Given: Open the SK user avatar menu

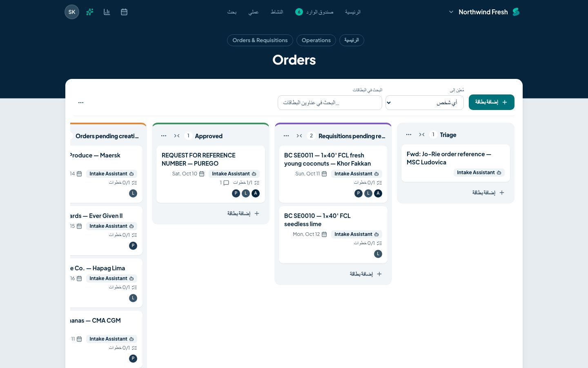Looking at the screenshot, I should point(72,12).
